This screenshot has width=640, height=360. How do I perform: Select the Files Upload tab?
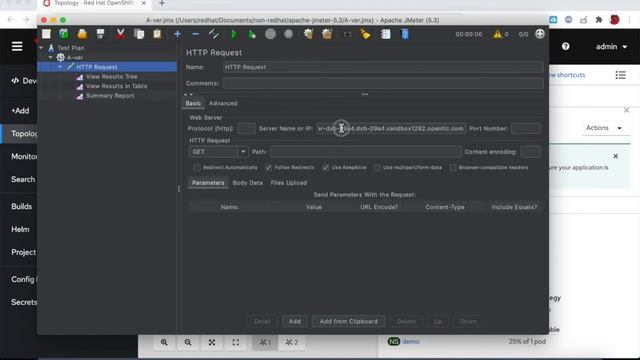pos(289,183)
